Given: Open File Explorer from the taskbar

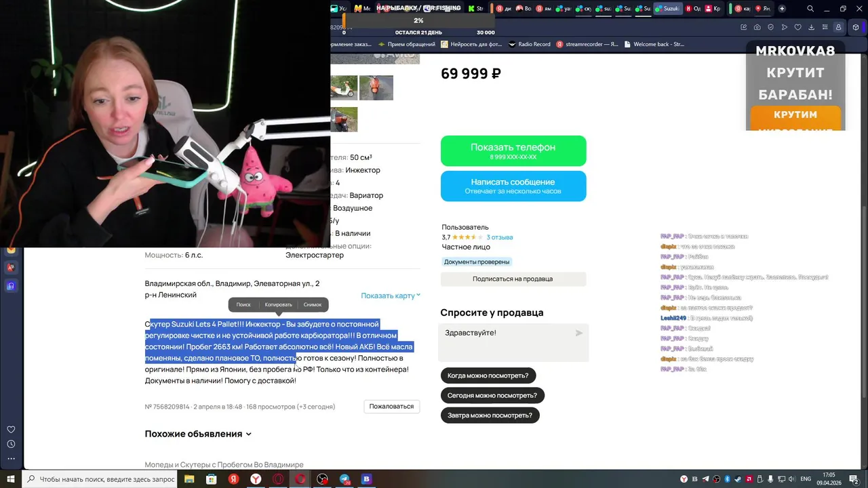Looking at the screenshot, I should tap(189, 479).
